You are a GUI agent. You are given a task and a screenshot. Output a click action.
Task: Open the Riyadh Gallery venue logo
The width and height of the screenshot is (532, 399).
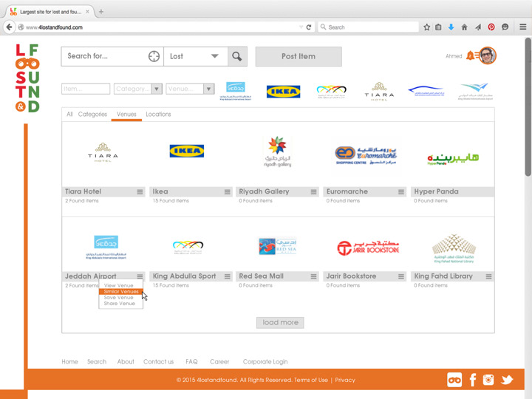click(278, 151)
